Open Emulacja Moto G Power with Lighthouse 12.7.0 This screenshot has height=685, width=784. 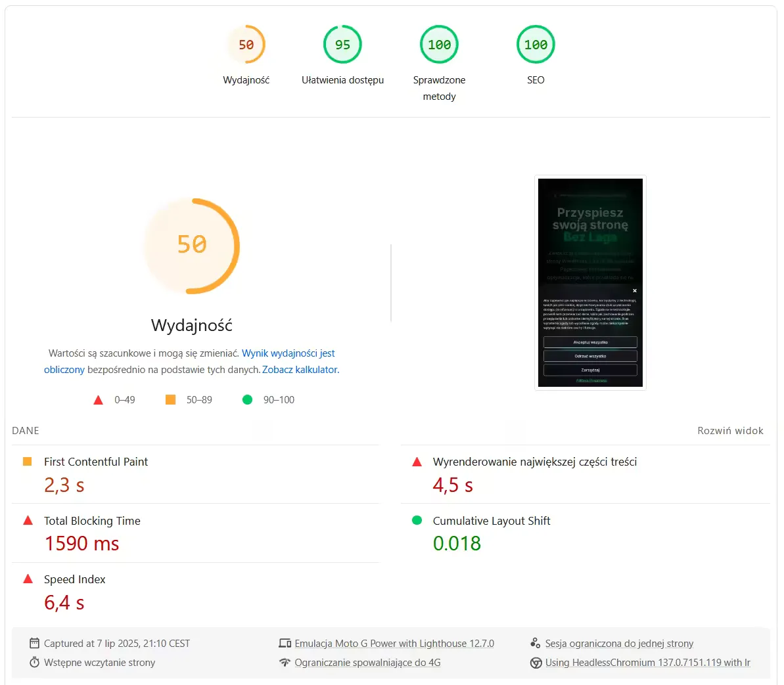[394, 644]
